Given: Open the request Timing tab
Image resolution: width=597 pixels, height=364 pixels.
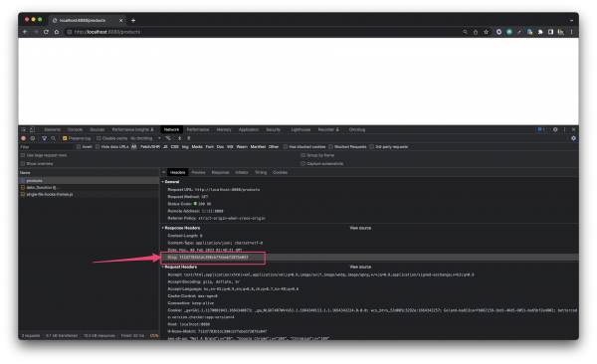Looking at the screenshot, I should 261,172.
